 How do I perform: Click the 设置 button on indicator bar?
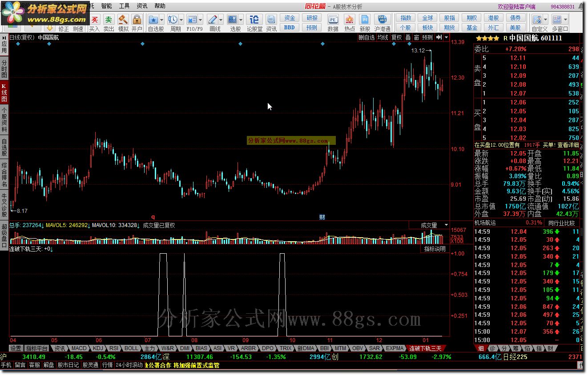pos(16,348)
